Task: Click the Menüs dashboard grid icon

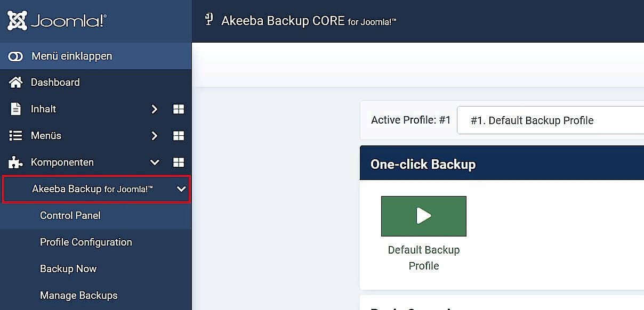Action: click(x=179, y=135)
